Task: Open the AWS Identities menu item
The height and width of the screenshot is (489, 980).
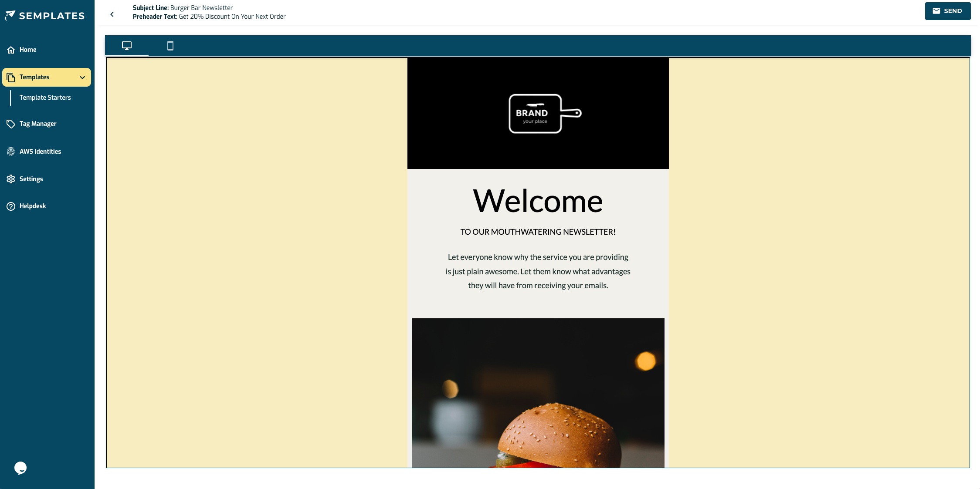Action: [40, 152]
